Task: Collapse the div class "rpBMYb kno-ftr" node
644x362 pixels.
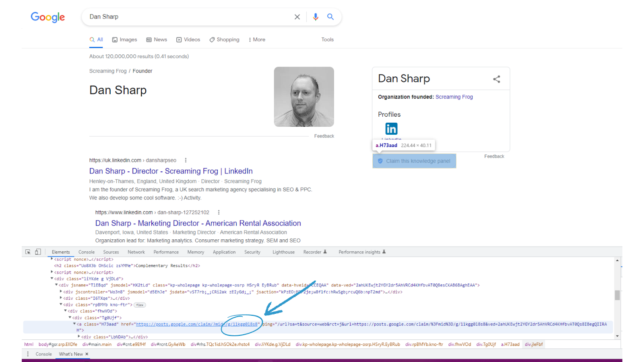Action: tap(61, 304)
